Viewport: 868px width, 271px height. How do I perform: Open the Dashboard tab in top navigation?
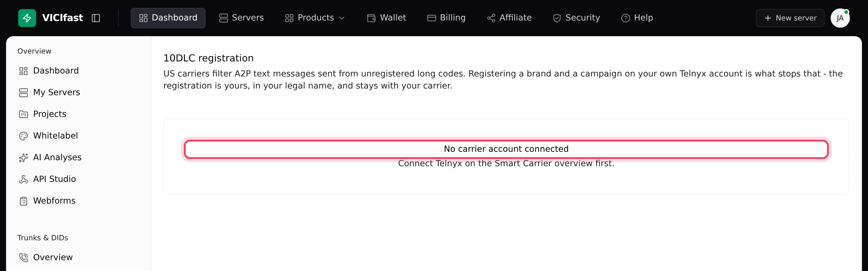pos(168,18)
